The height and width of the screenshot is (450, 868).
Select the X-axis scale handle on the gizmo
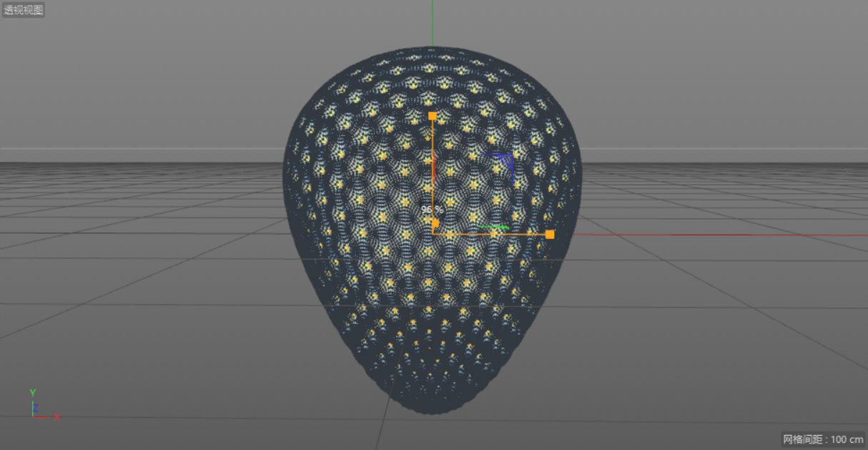549,234
